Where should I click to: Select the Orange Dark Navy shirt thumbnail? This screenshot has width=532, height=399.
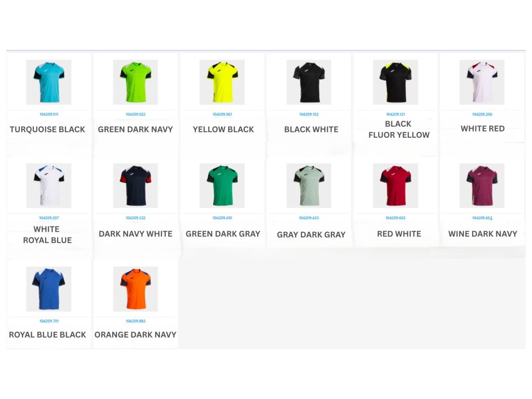pos(136,289)
